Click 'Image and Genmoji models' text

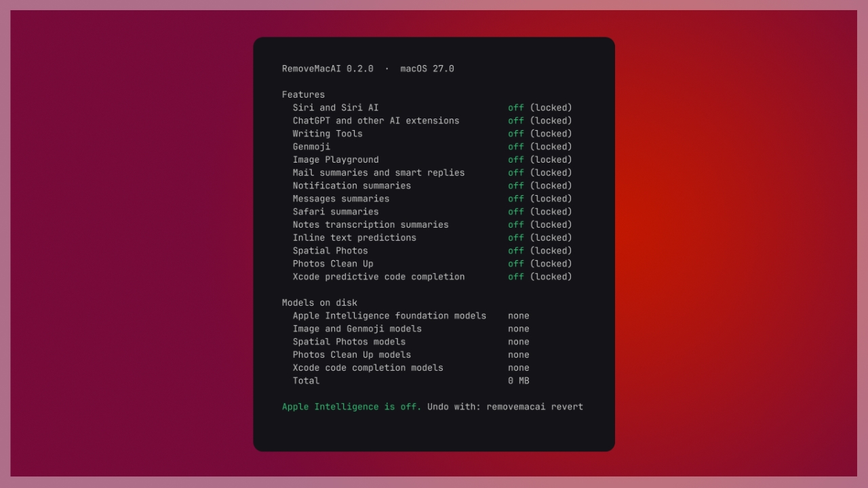357,329
